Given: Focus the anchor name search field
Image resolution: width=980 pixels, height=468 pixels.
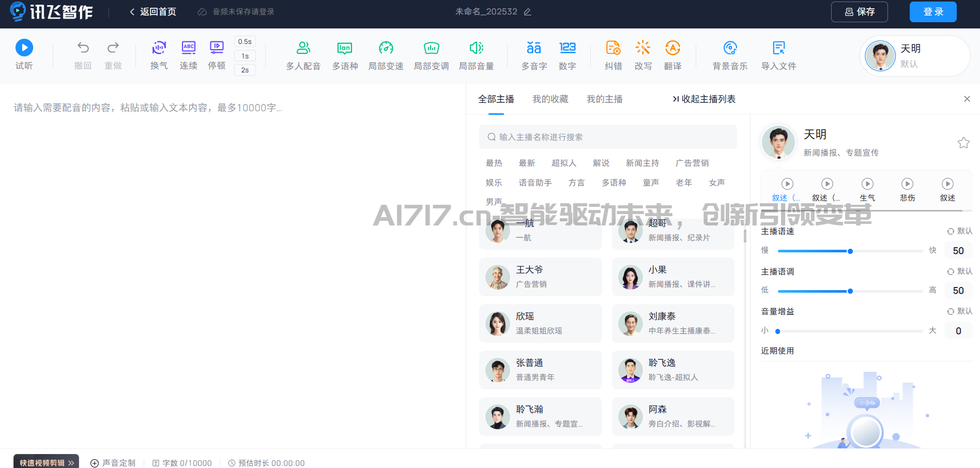Looking at the screenshot, I should (x=608, y=137).
